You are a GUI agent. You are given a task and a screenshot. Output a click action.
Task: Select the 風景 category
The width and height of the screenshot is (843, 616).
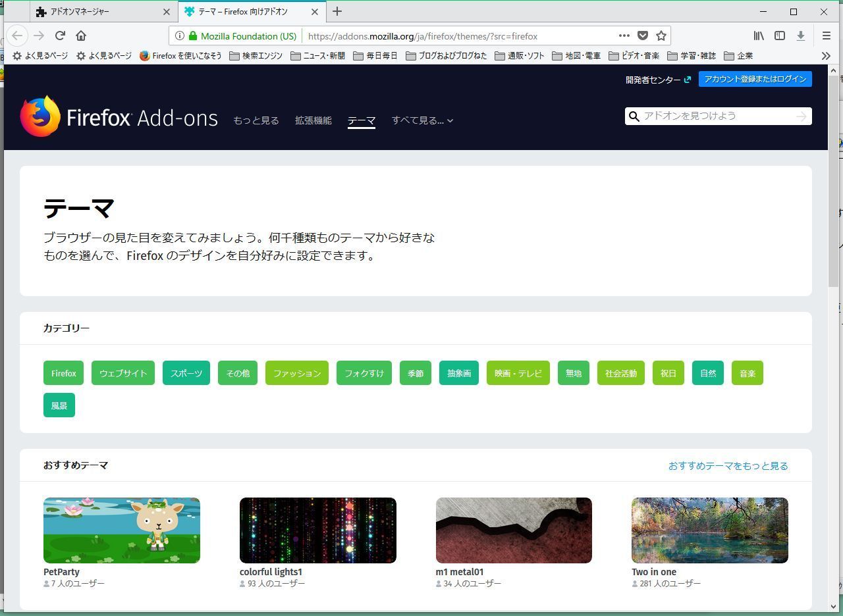point(59,405)
